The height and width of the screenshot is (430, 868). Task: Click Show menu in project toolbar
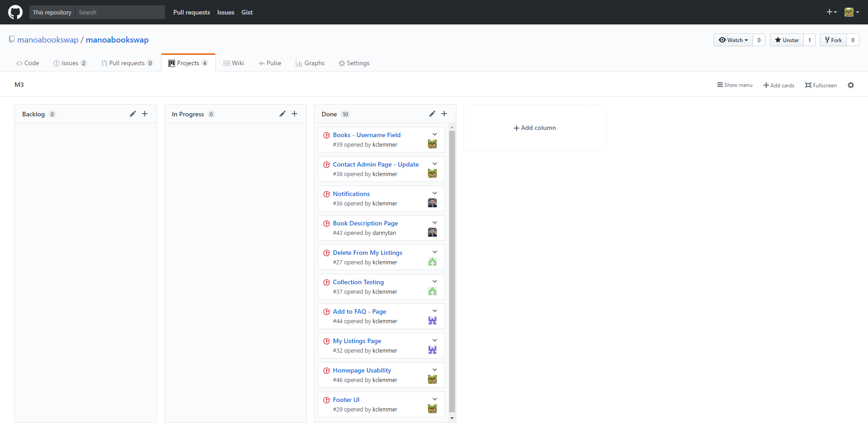735,85
